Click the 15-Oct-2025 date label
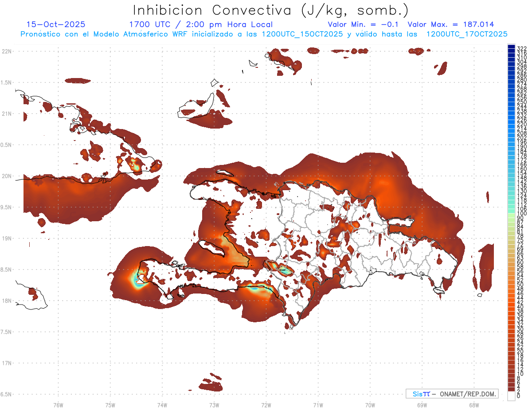 point(56,24)
